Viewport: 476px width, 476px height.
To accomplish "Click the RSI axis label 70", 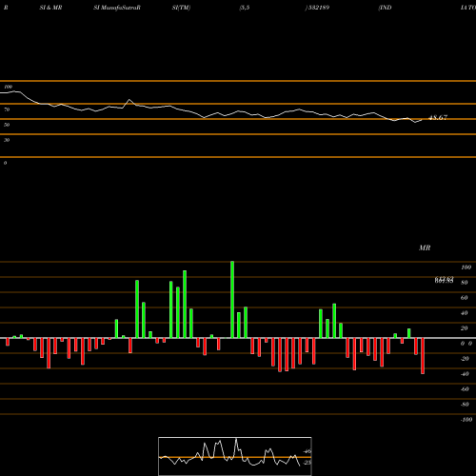I will pos(7,109).
